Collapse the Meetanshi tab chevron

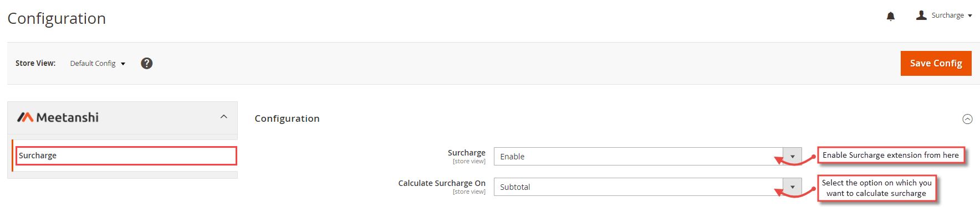[224, 116]
